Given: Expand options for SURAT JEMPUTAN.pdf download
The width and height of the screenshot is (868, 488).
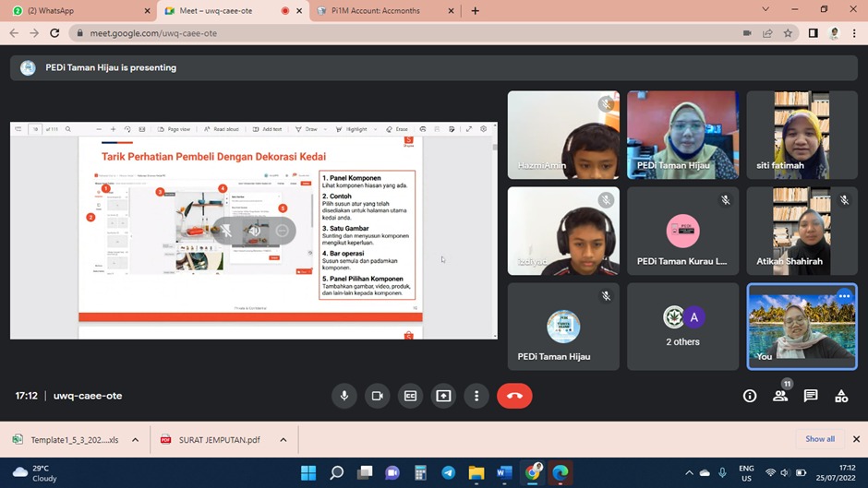Looking at the screenshot, I should click(x=283, y=440).
